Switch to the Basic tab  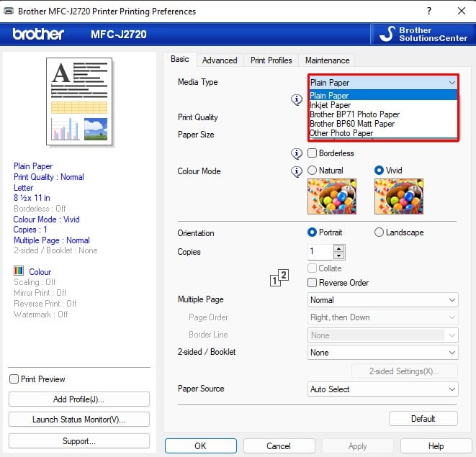[x=180, y=59]
